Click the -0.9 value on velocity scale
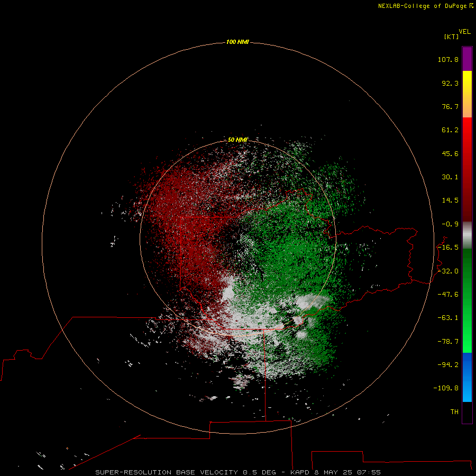 click(450, 224)
